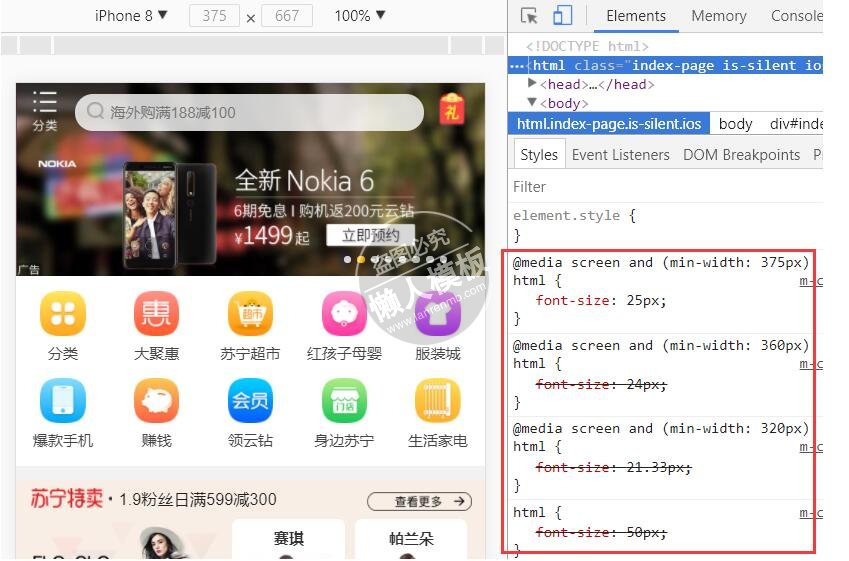This screenshot has height=561, width=849.
Task: Select the <!DOCTYPE html> line
Action: [587, 47]
